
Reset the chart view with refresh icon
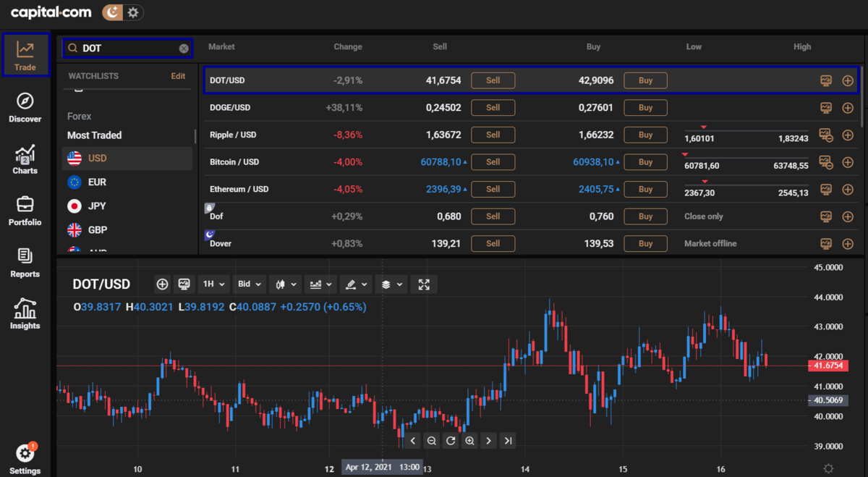click(451, 440)
